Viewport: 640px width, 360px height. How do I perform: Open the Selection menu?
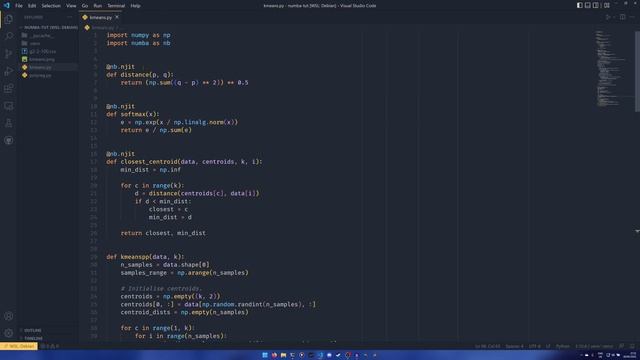(x=51, y=6)
